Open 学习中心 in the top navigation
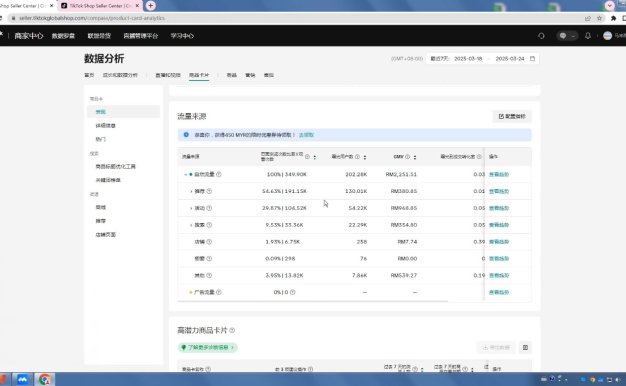The image size is (626, 386). point(182,36)
